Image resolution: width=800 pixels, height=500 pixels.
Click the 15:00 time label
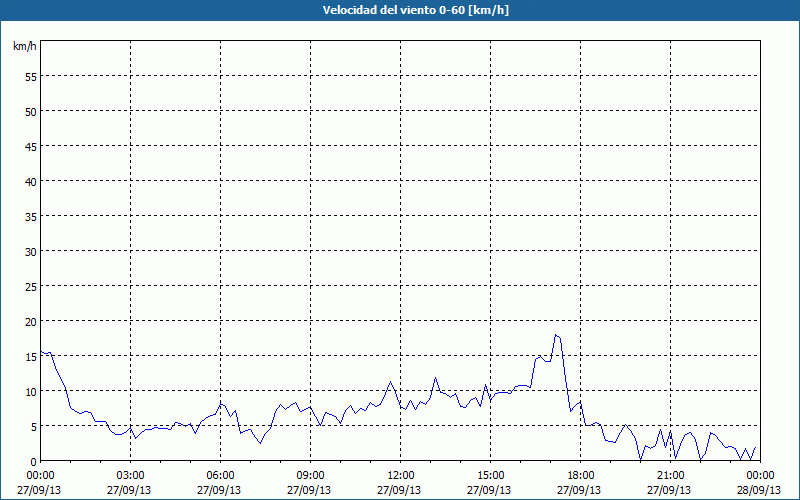coord(490,475)
